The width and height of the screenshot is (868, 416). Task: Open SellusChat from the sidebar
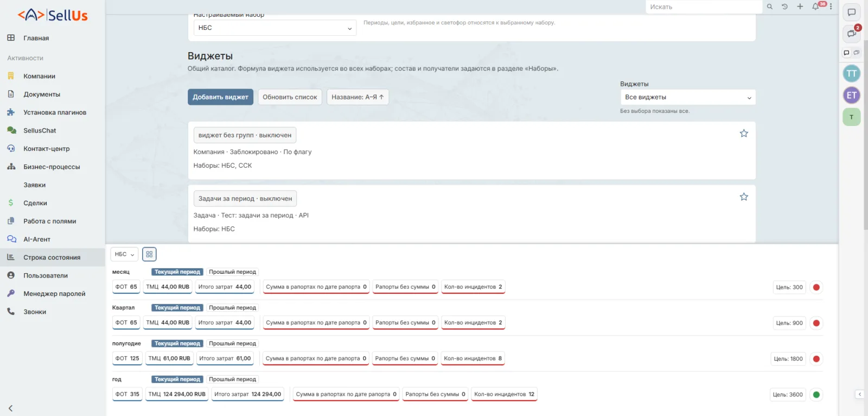[x=40, y=131]
